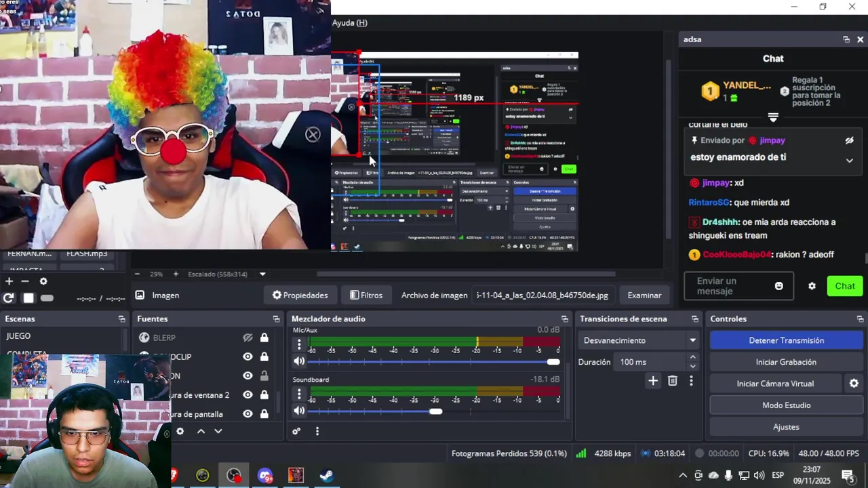Open Filtros for the image source

pos(366,295)
